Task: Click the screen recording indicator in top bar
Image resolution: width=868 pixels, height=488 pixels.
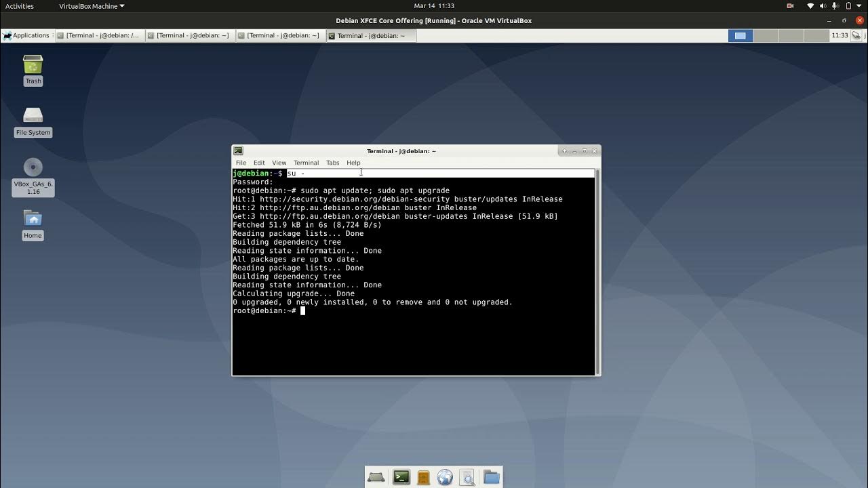Action: point(790,5)
